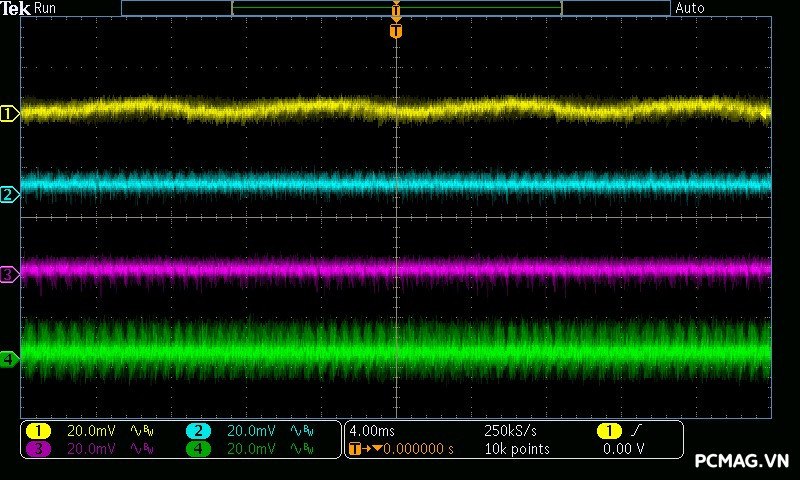Click channel 4 AC coupling bandwidth icon
The height and width of the screenshot is (480, 800).
point(301,449)
